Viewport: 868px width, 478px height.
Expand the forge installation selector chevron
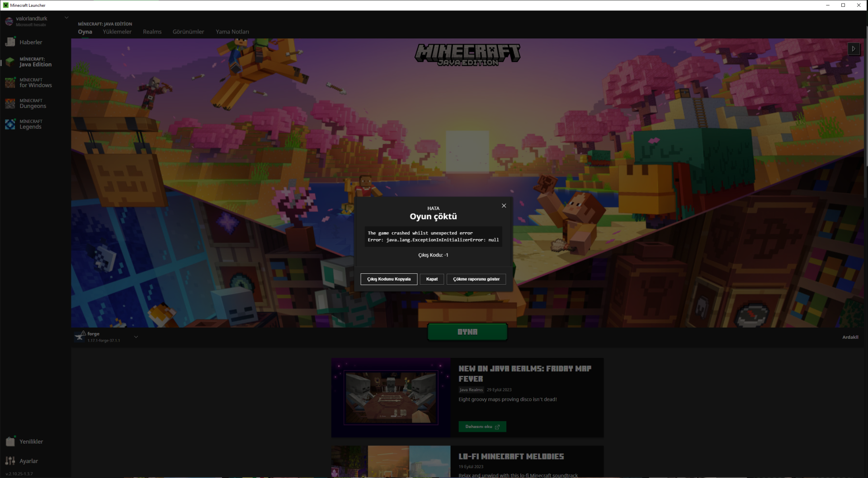(x=136, y=337)
